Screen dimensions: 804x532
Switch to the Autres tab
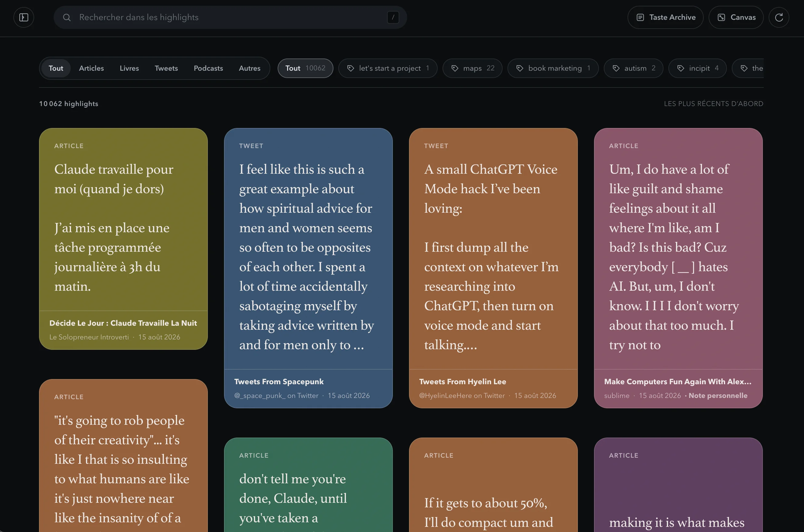(x=249, y=68)
